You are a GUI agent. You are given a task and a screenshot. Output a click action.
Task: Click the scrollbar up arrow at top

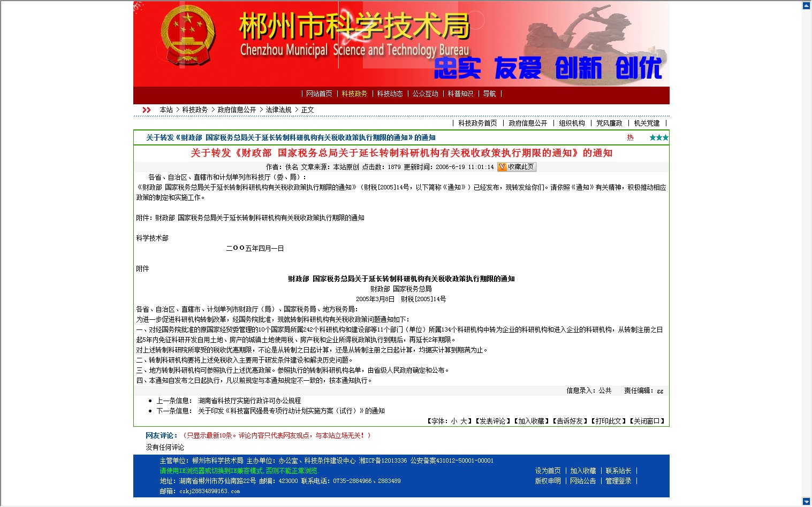807,5
